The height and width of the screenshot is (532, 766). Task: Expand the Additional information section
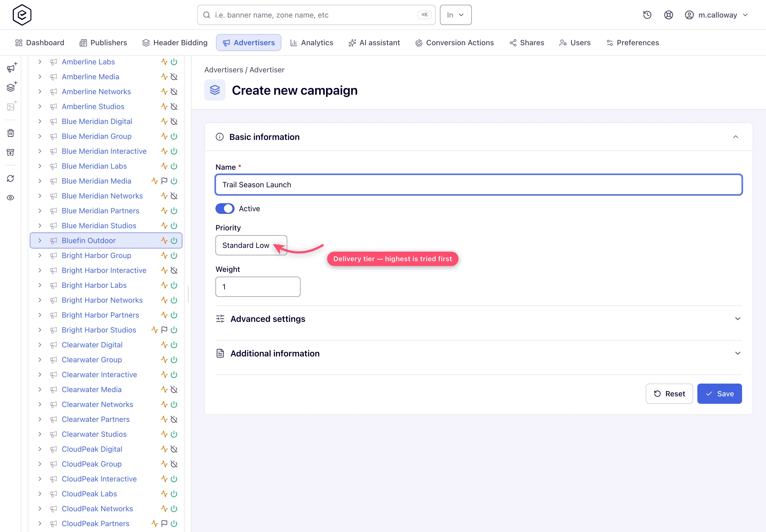tap(479, 353)
